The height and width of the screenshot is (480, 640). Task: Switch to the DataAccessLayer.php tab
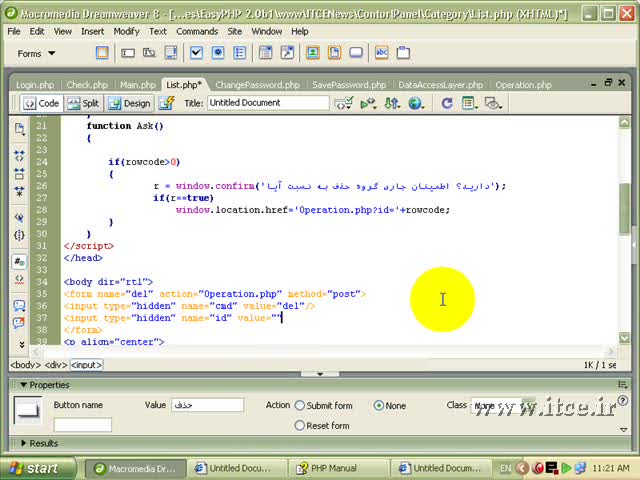click(x=440, y=85)
